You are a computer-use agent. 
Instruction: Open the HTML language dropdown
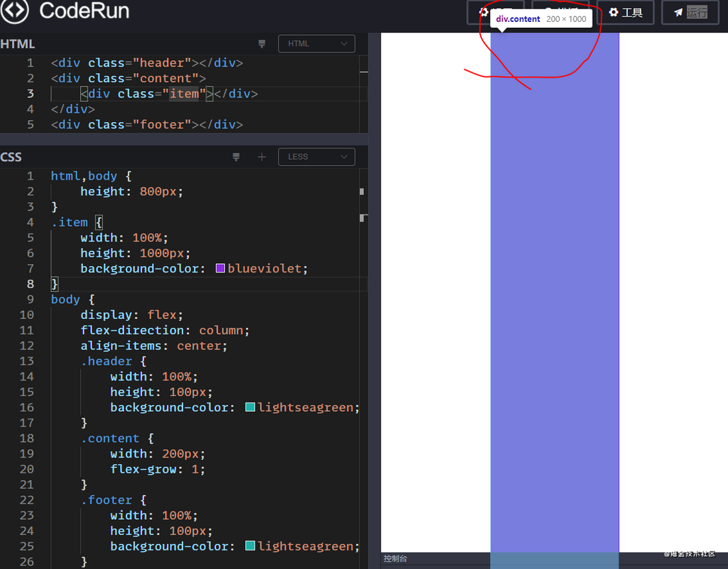(x=317, y=44)
